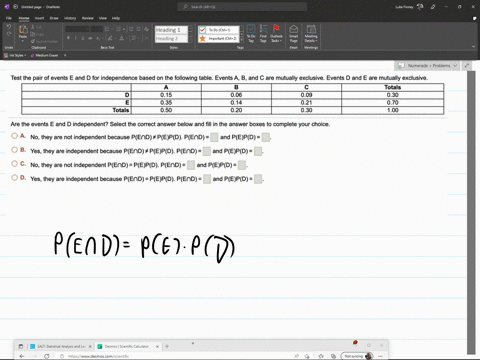Click Copy in Clipboard group
480x360 pixels.
(37, 34)
